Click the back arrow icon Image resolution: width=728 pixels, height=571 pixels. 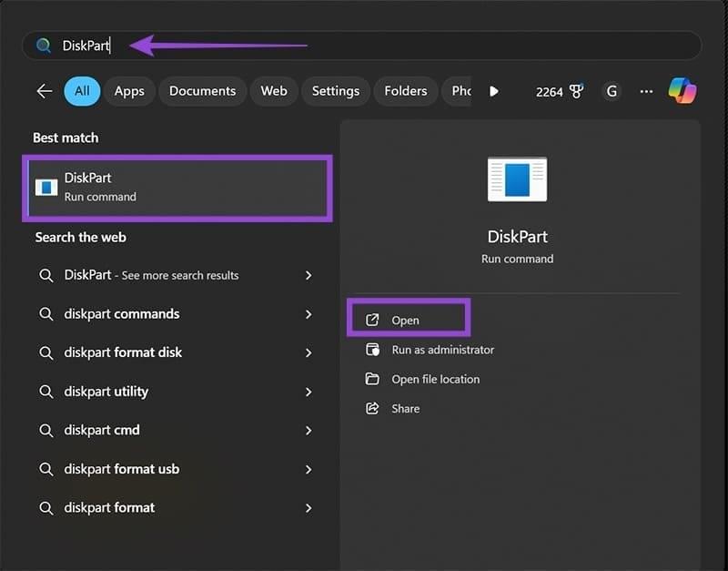[44, 91]
